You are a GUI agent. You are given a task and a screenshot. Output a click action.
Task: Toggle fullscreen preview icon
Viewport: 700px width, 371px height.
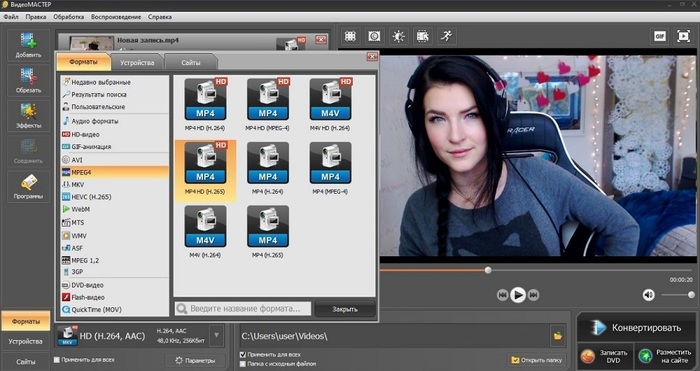coord(683,36)
